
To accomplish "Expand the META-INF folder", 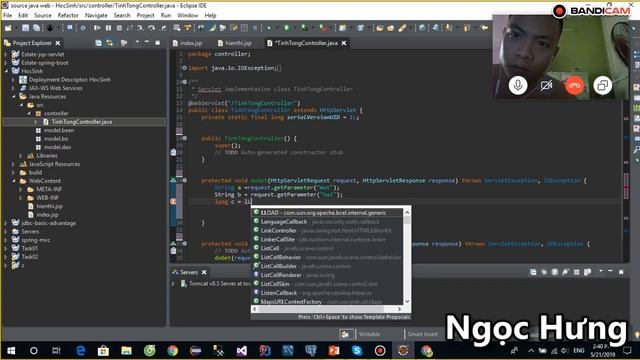I will [20, 189].
